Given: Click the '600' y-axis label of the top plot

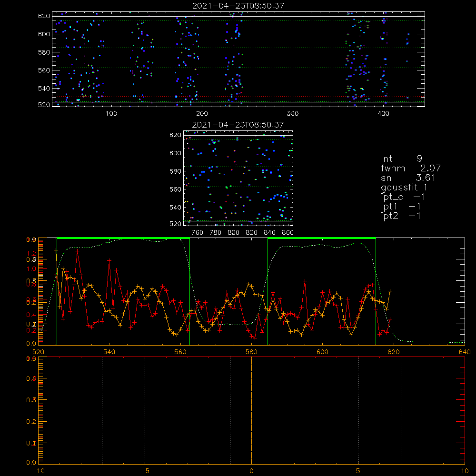Looking at the screenshot, I should (44, 34).
